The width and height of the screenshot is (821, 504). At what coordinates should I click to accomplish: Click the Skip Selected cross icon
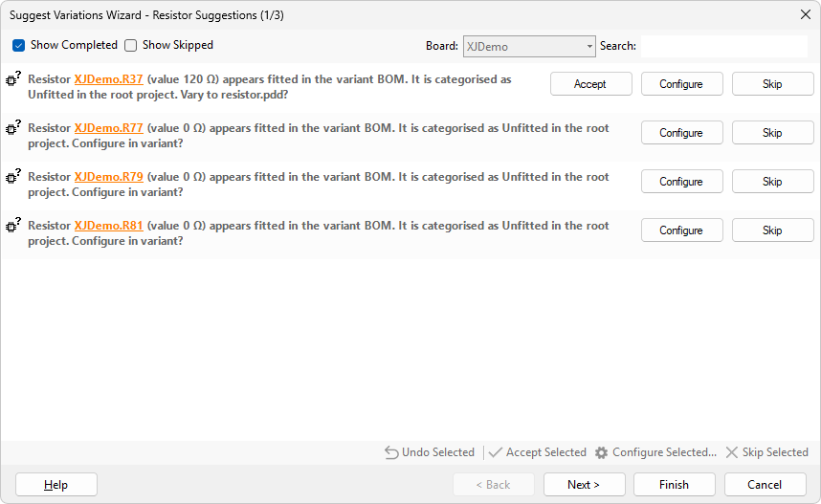tap(732, 452)
